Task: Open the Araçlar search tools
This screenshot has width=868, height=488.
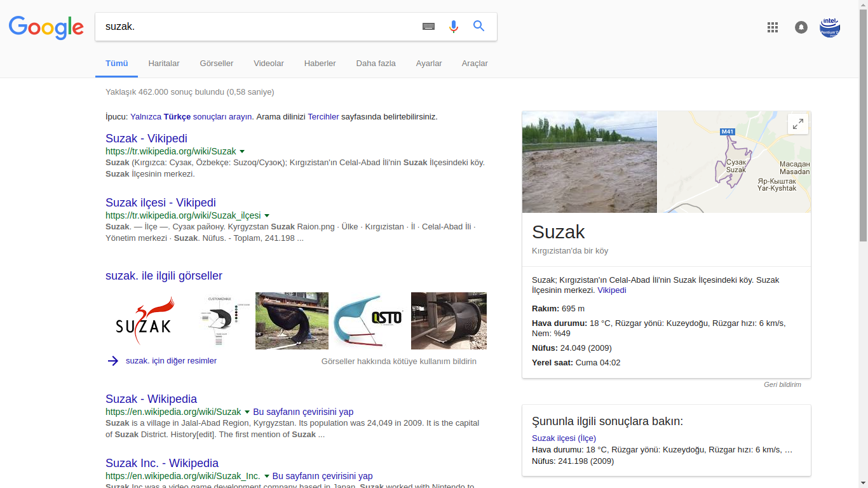Action: [x=475, y=64]
